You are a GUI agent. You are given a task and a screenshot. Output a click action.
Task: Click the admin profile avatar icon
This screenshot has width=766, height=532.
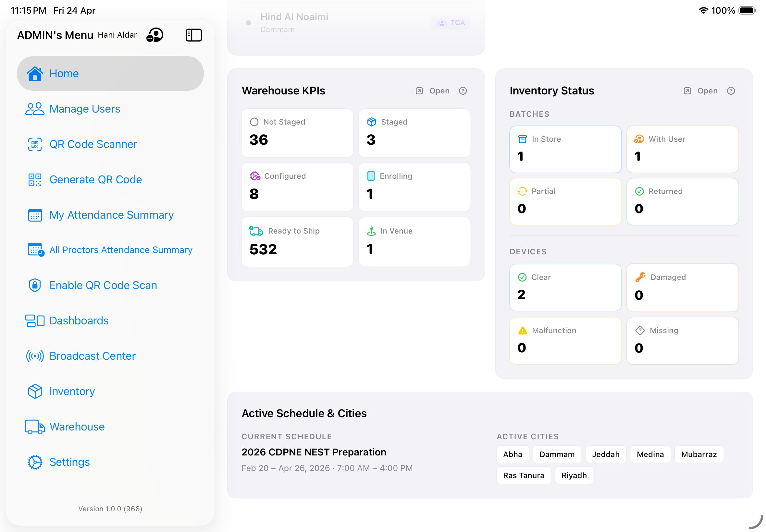155,35
